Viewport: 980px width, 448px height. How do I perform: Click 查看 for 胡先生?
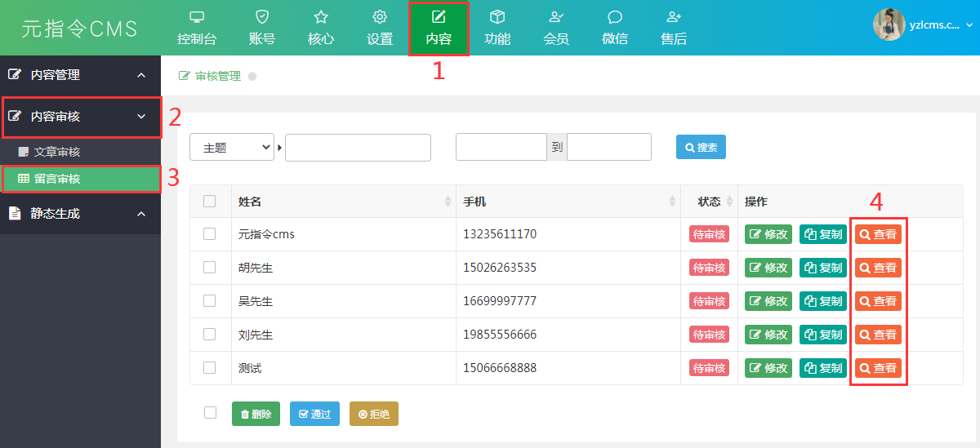click(878, 268)
